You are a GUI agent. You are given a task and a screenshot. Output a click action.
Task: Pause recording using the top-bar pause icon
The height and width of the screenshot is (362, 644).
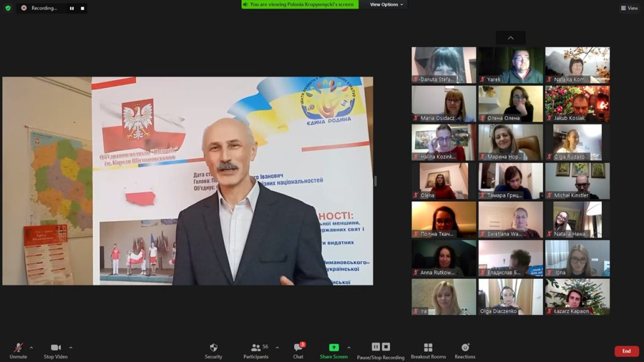point(71,8)
